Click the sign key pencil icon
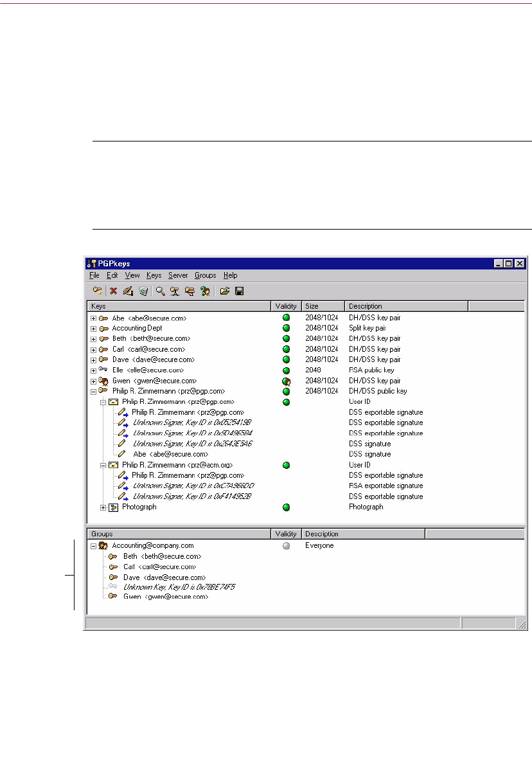Screen dimensions: 532x764 click(x=128, y=291)
